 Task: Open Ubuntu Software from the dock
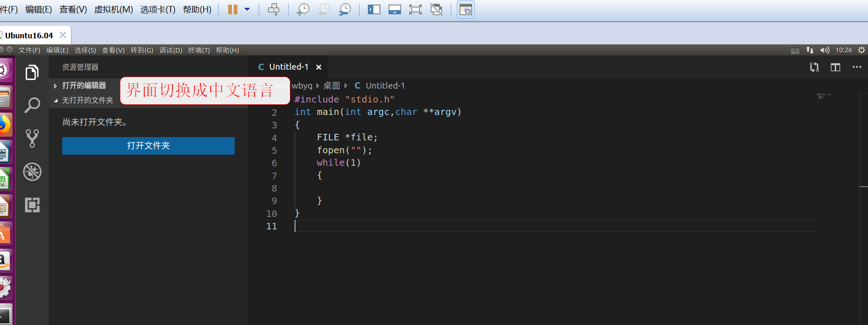pyautogui.click(x=5, y=234)
